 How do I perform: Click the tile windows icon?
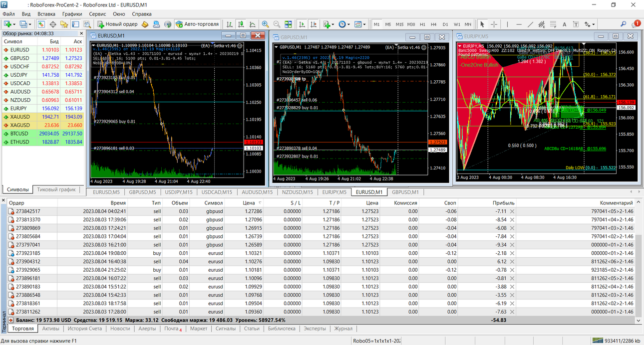288,24
